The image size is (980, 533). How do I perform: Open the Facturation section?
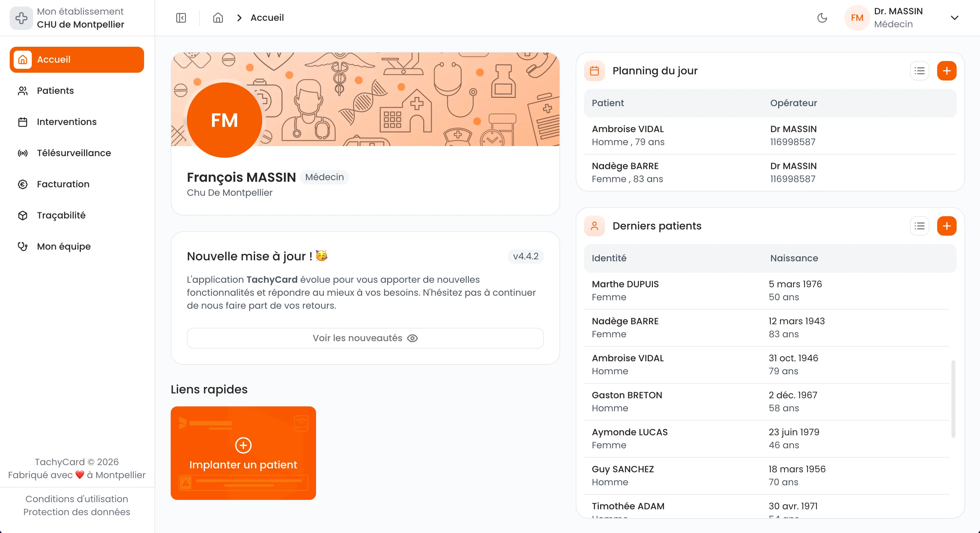77,184
